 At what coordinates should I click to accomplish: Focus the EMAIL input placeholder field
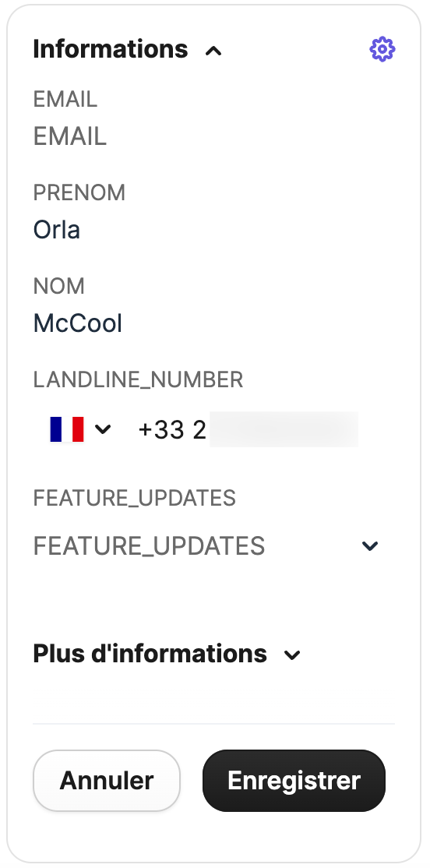tap(213, 136)
